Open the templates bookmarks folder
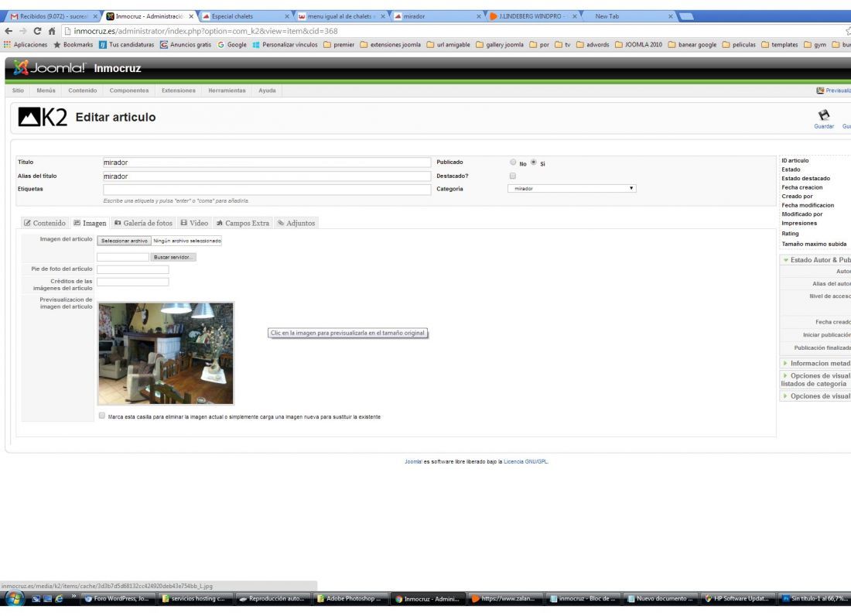This screenshot has width=851, height=616. [779, 45]
